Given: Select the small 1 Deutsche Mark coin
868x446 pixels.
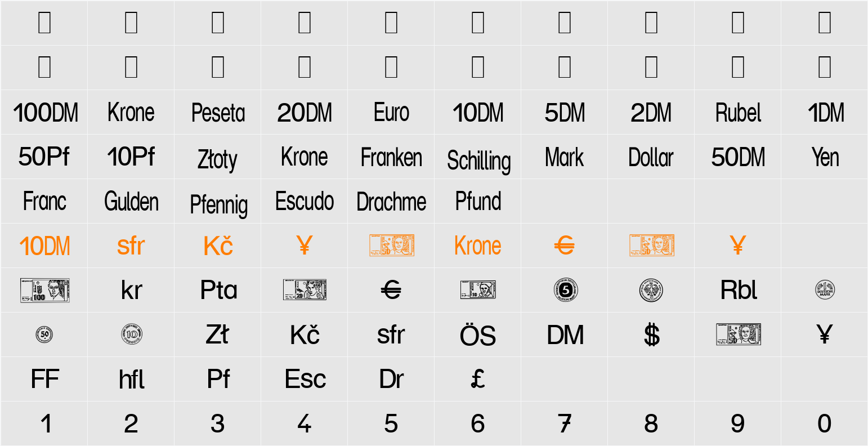Looking at the screenshot, I should pyautogui.click(x=825, y=291).
